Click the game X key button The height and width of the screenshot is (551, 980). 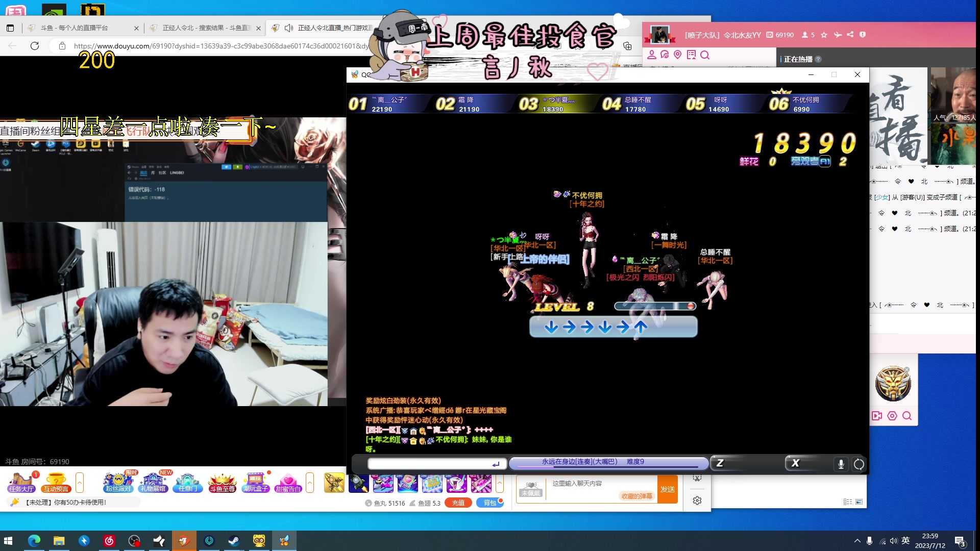[795, 463]
